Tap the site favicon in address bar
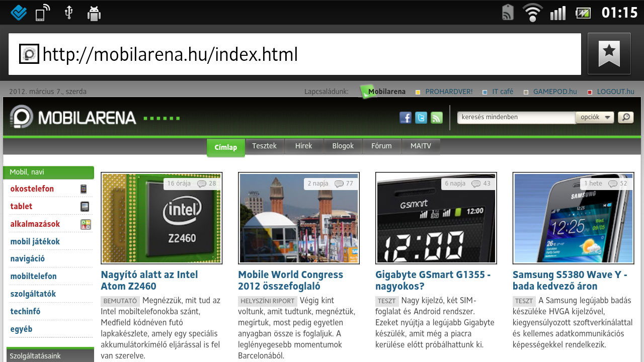The image size is (644, 362). pyautogui.click(x=29, y=54)
